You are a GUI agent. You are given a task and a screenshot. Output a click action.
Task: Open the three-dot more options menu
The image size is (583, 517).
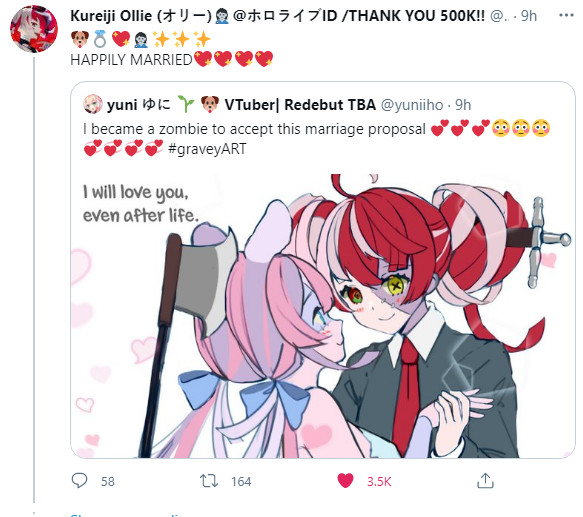click(x=566, y=15)
